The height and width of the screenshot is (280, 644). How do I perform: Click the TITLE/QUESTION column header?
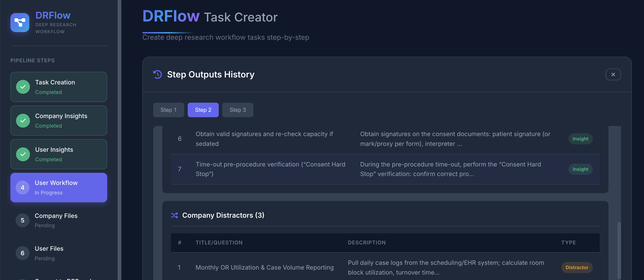pyautogui.click(x=219, y=242)
